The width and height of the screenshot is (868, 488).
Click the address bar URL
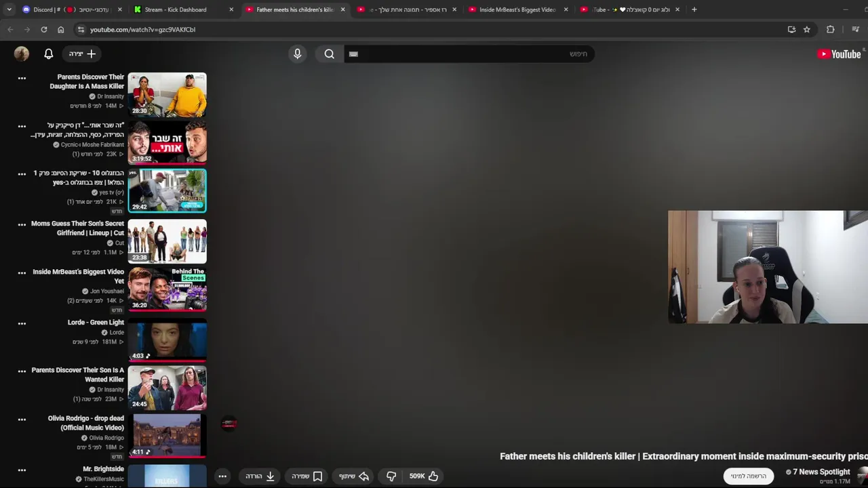tap(142, 30)
